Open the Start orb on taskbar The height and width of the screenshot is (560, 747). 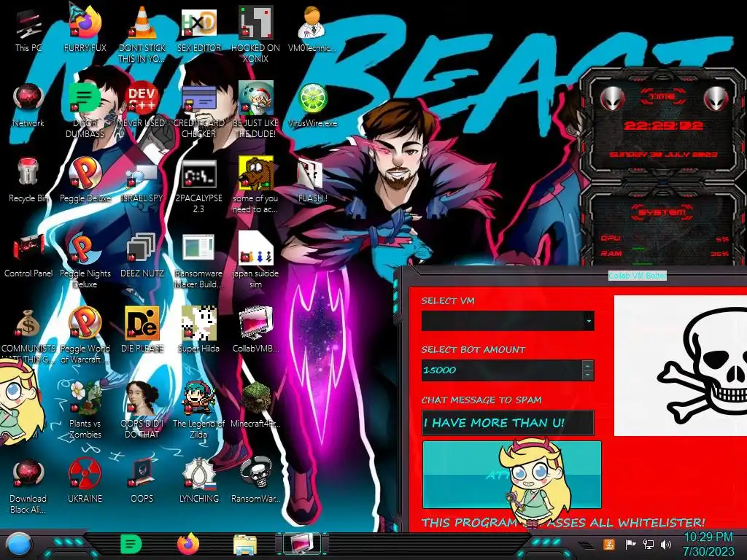19,545
